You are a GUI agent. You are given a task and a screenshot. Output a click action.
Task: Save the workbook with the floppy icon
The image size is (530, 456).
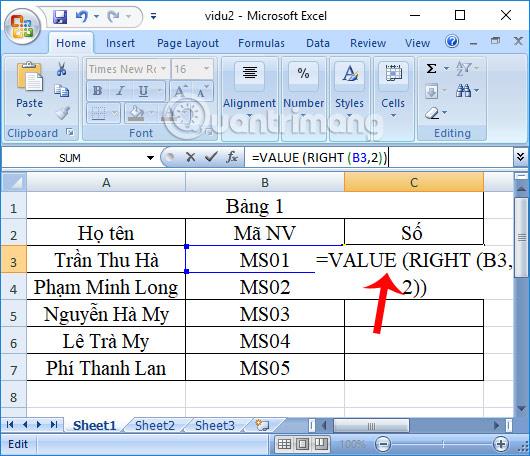60,16
